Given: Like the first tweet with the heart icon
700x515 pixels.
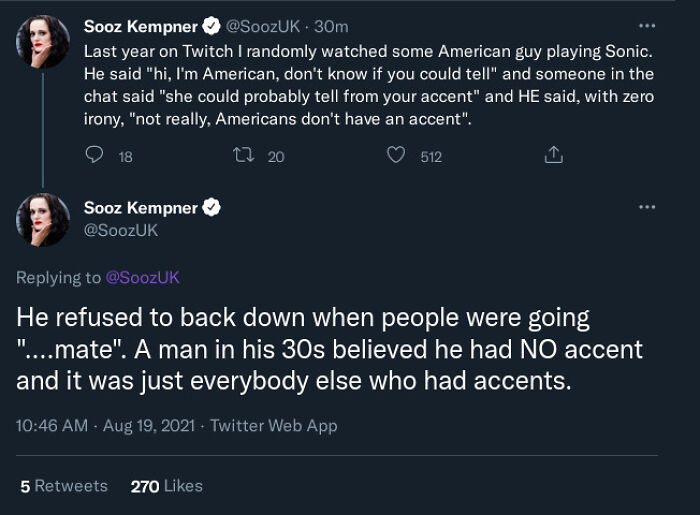Looking at the screenshot, I should click(397, 155).
